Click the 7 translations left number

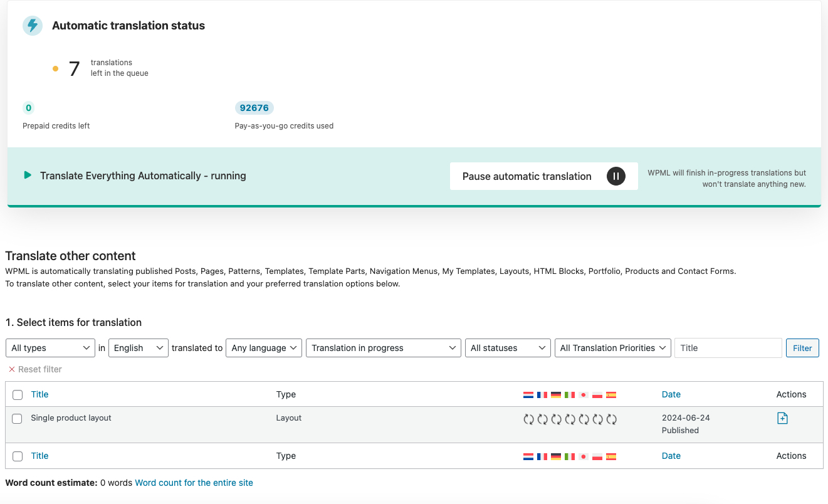74,69
